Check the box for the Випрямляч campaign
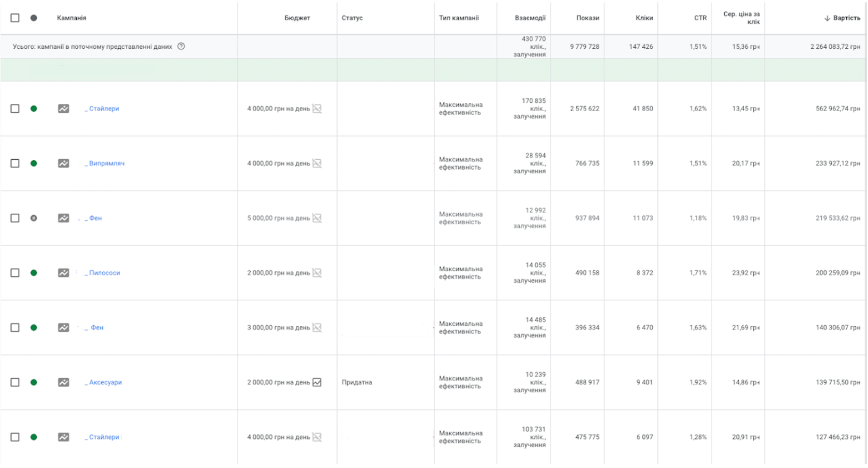The height and width of the screenshot is (468, 868). [x=15, y=163]
